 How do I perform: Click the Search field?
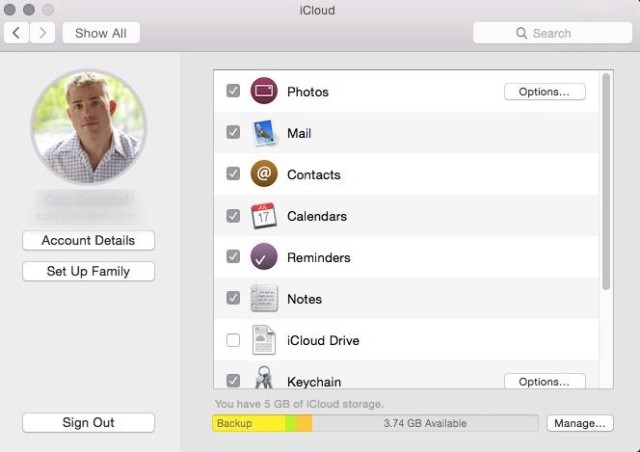pyautogui.click(x=552, y=33)
